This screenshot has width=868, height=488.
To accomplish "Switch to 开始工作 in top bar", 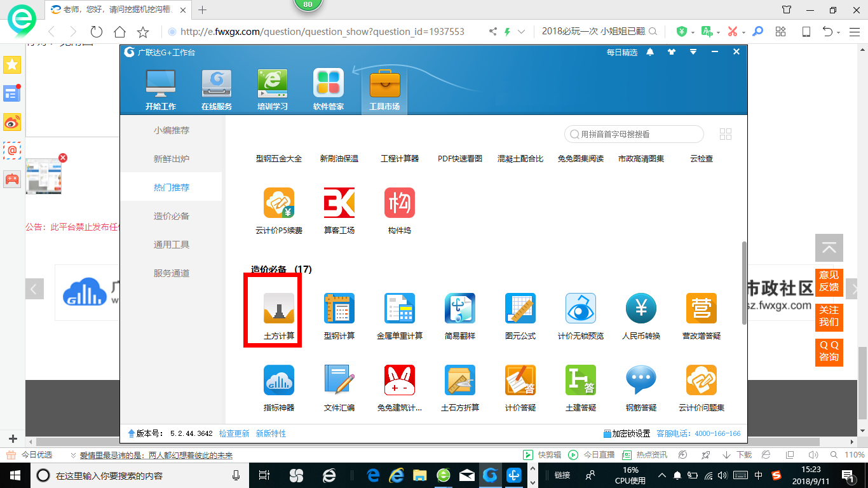I will tap(161, 90).
